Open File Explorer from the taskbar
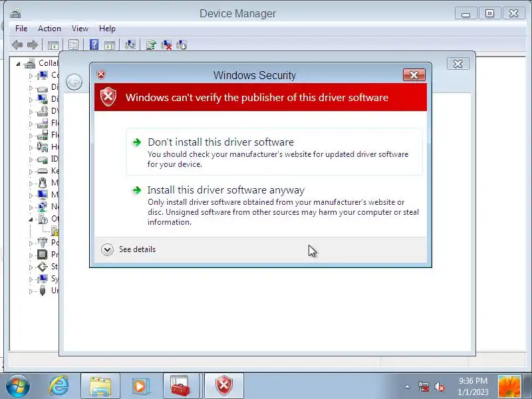 pyautogui.click(x=100, y=386)
